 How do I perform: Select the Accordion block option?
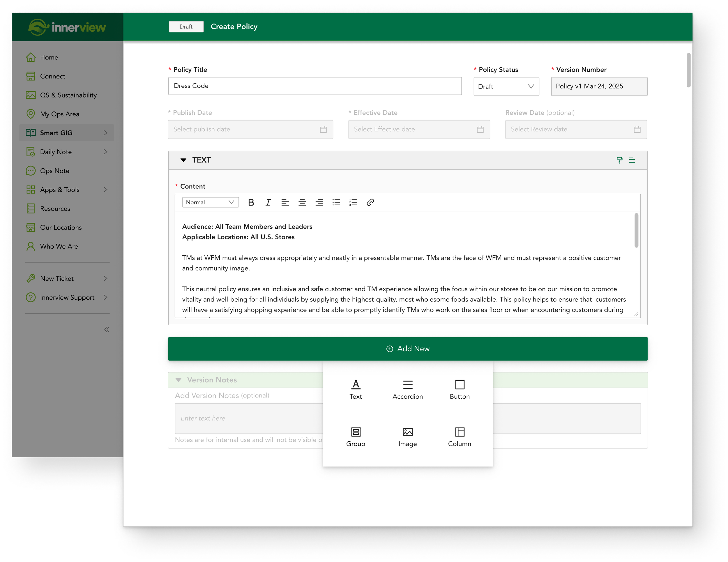(408, 389)
